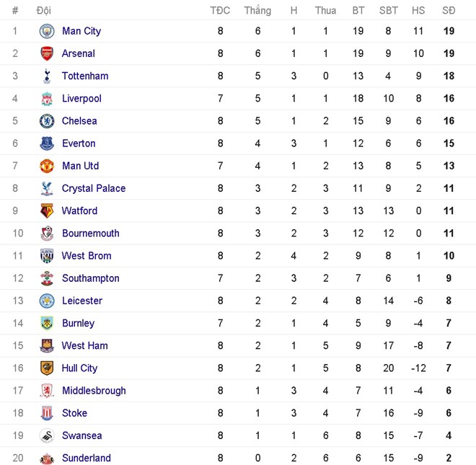The width and height of the screenshot is (476, 465).
Task: Select the Everton crest icon
Action: click(x=47, y=143)
